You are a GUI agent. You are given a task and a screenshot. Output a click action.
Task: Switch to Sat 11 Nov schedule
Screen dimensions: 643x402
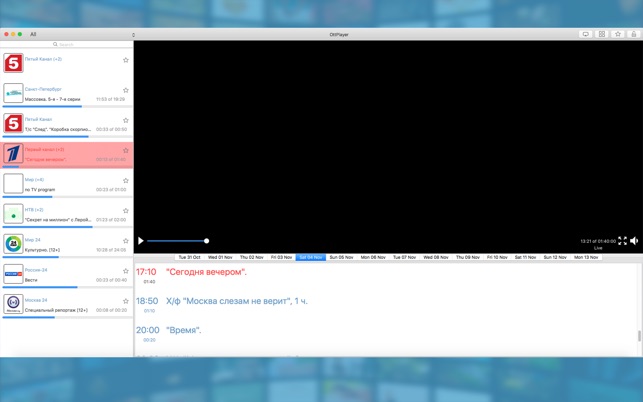click(525, 257)
